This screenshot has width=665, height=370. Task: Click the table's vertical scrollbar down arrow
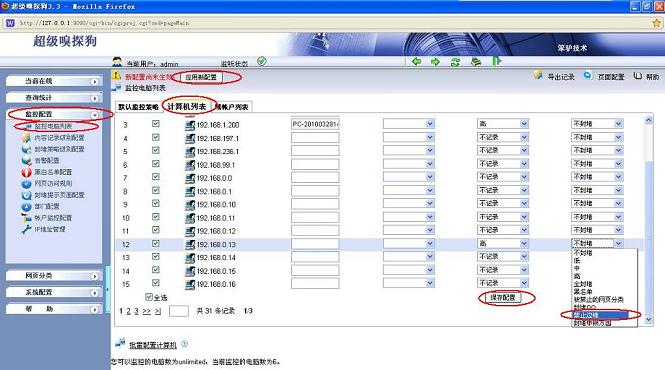pos(648,320)
